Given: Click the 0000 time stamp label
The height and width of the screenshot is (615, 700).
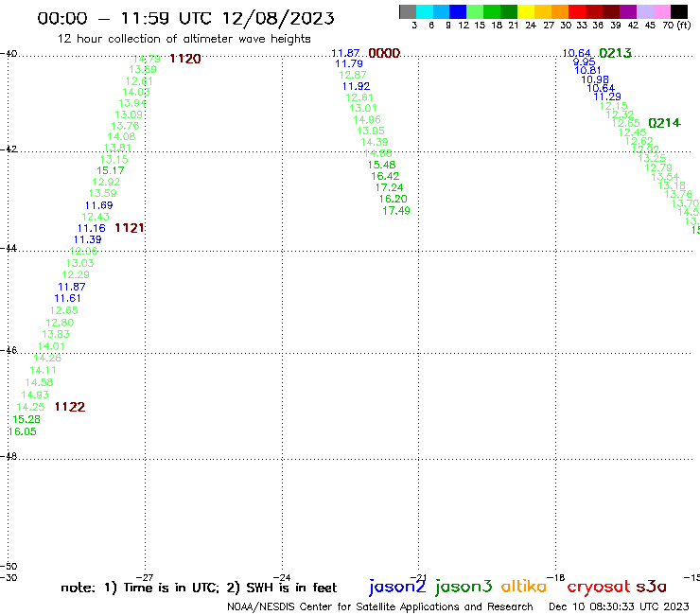Looking at the screenshot, I should [x=384, y=53].
